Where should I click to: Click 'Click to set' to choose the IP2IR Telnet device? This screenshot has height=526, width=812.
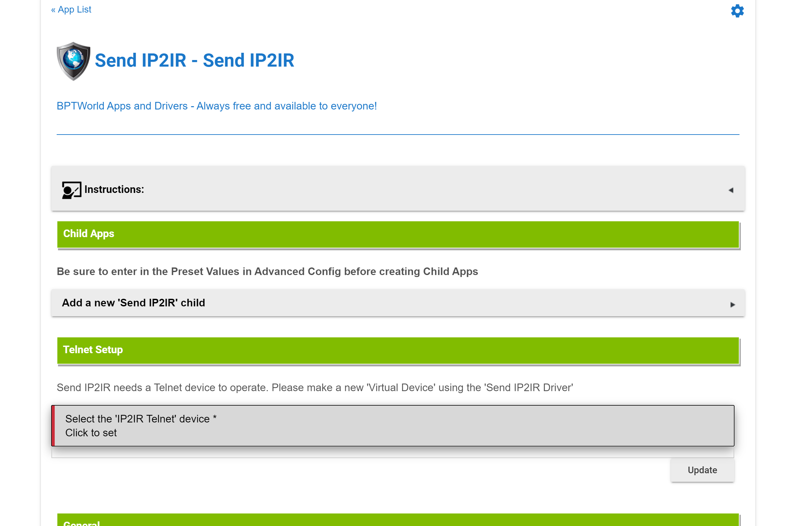[91, 433]
